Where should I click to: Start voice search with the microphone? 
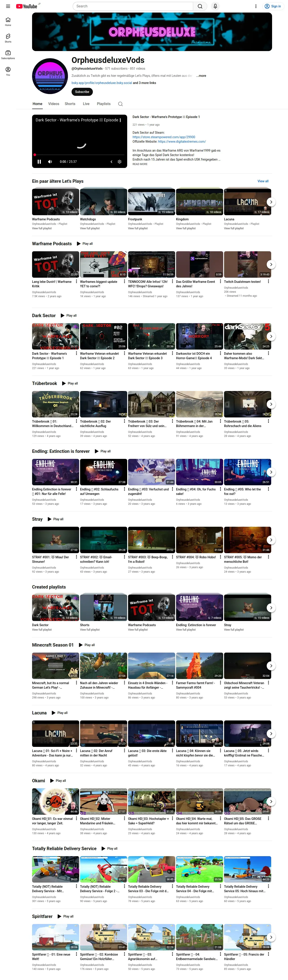pos(215,6)
